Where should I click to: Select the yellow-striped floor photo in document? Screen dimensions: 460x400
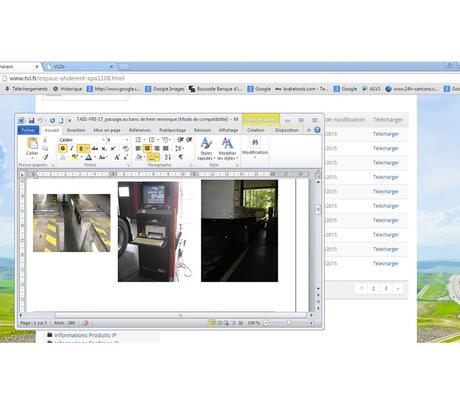pyautogui.click(x=72, y=223)
